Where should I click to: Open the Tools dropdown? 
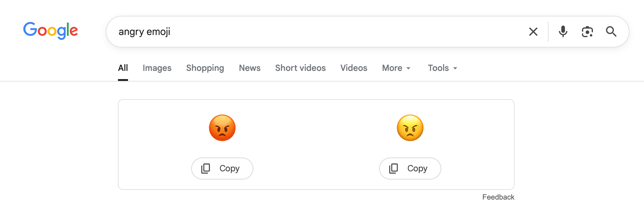[x=442, y=68]
